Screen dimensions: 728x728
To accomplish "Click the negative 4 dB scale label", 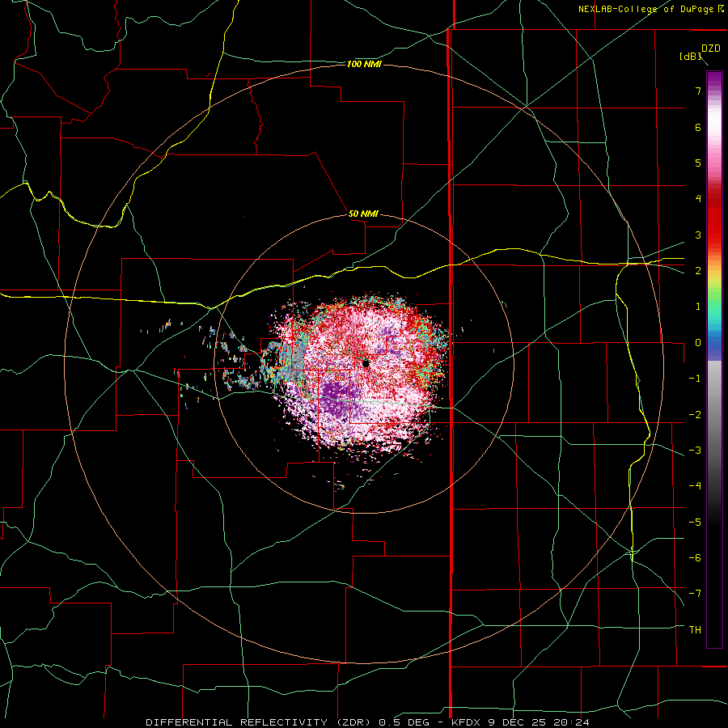I will [695, 485].
